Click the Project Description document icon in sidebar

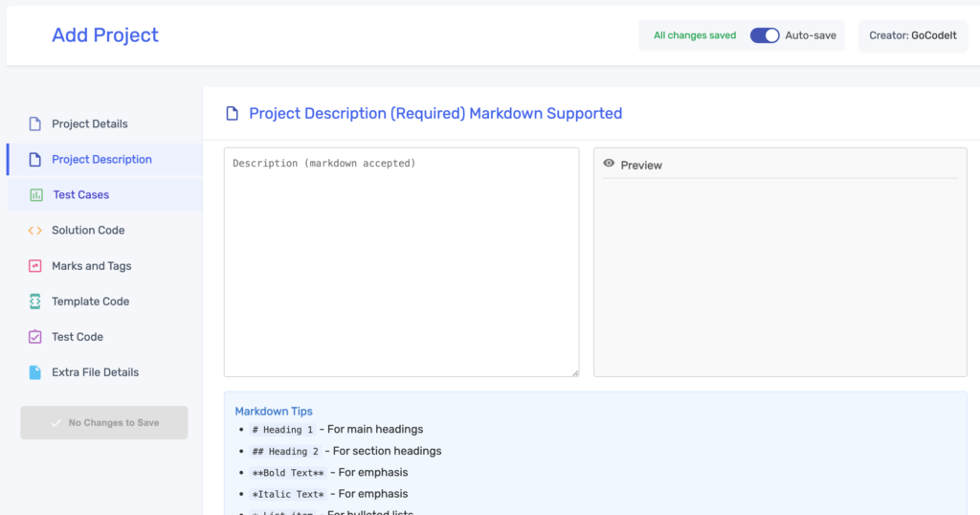point(35,160)
